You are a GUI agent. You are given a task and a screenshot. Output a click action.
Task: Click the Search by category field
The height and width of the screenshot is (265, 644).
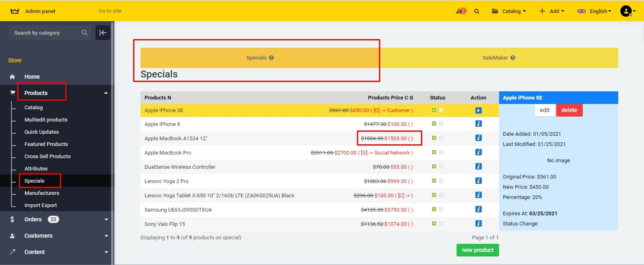pos(45,33)
